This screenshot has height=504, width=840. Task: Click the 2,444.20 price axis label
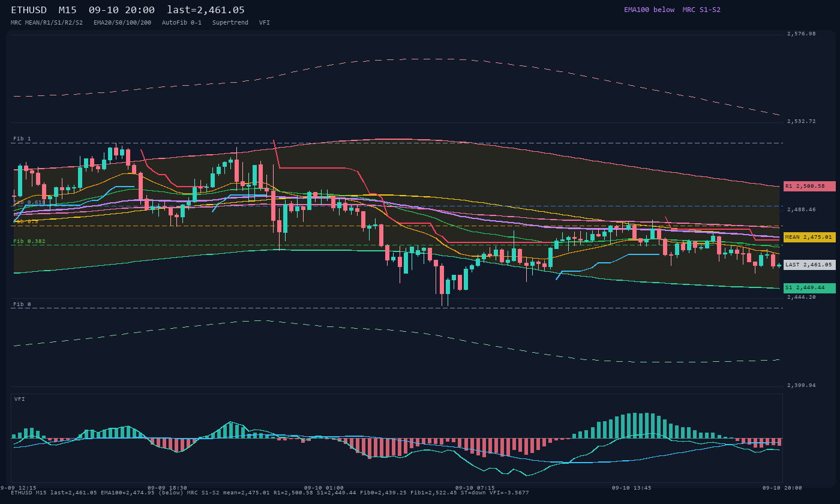(x=802, y=297)
